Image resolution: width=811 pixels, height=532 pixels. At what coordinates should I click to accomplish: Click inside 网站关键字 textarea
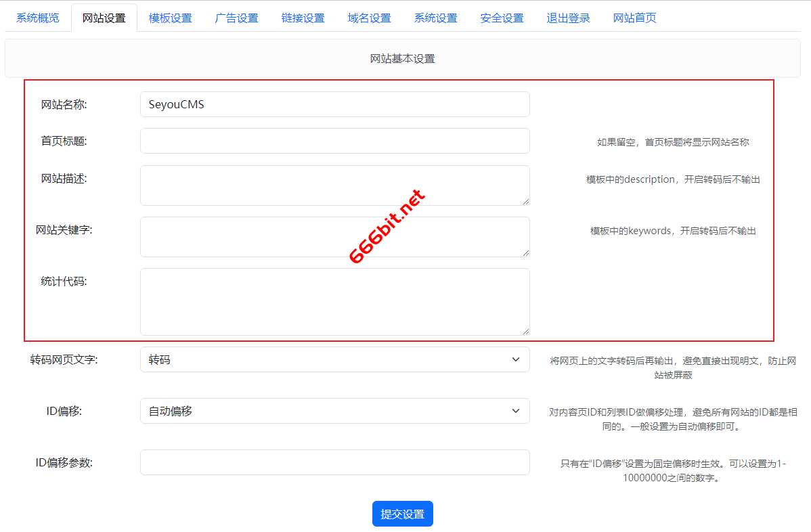coord(334,236)
